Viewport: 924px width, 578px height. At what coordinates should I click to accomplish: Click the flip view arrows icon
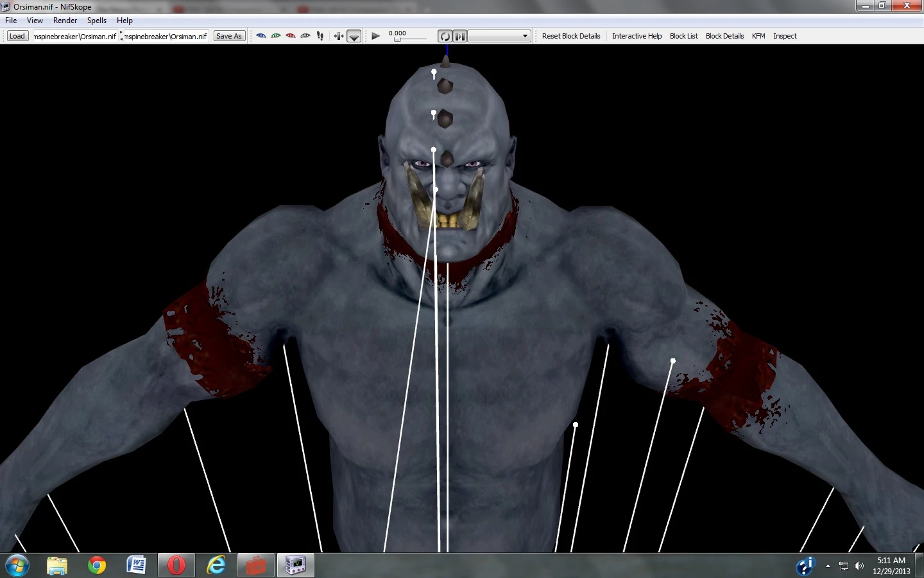click(x=338, y=36)
